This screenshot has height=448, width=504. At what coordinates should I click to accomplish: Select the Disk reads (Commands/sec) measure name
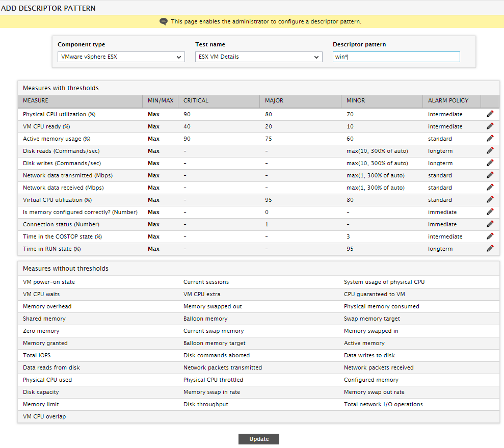pos(61,151)
